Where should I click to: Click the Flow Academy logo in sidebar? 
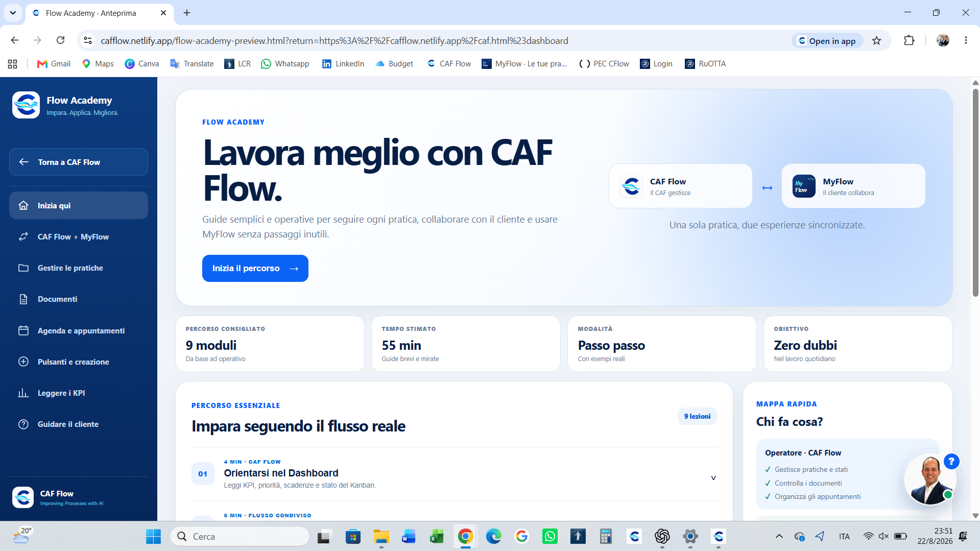[x=26, y=105]
